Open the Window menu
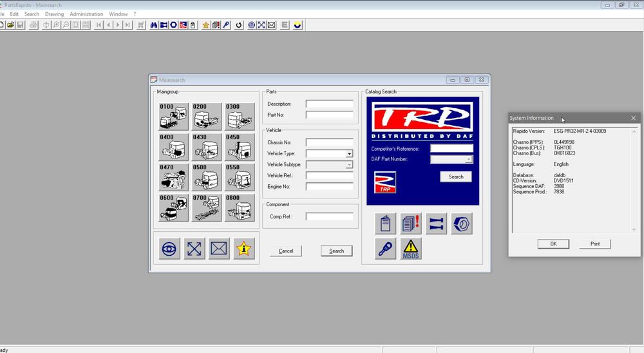Image resolution: width=644 pixels, height=353 pixels. click(x=118, y=14)
